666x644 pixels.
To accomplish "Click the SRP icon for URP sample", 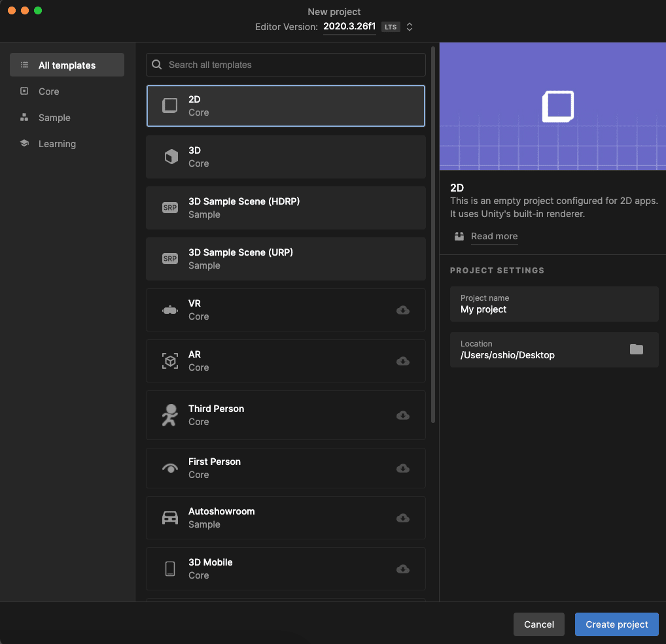I will [x=170, y=258].
